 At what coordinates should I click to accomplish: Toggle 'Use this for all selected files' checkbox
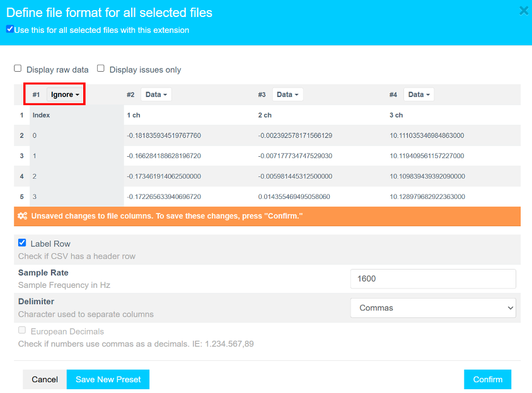[x=9, y=29]
